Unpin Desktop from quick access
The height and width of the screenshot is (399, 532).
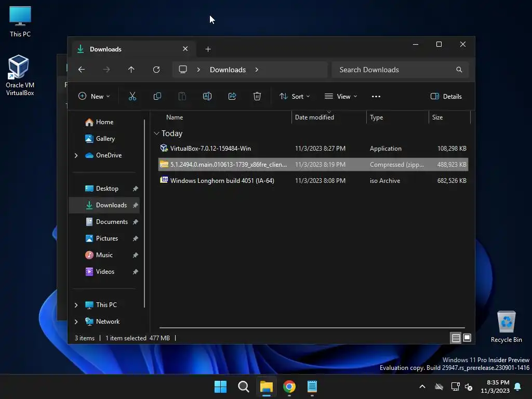(x=136, y=189)
